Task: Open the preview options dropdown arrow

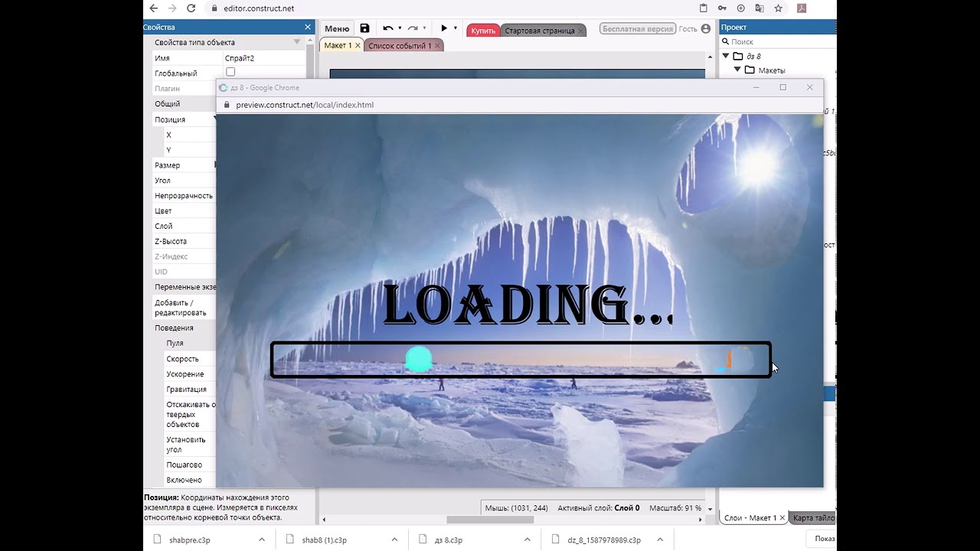Action: click(456, 28)
